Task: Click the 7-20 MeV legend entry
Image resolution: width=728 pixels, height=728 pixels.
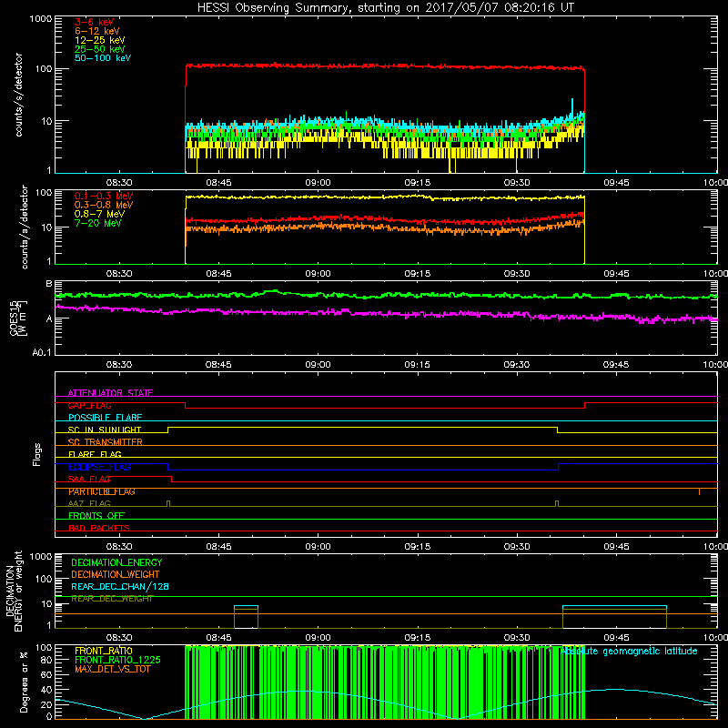Action: 98,223
